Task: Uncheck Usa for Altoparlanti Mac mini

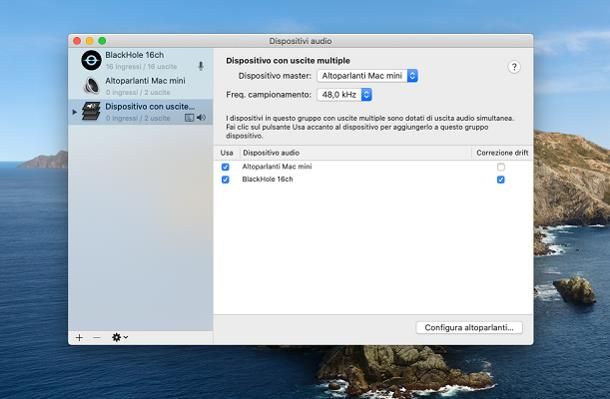Action: (225, 167)
